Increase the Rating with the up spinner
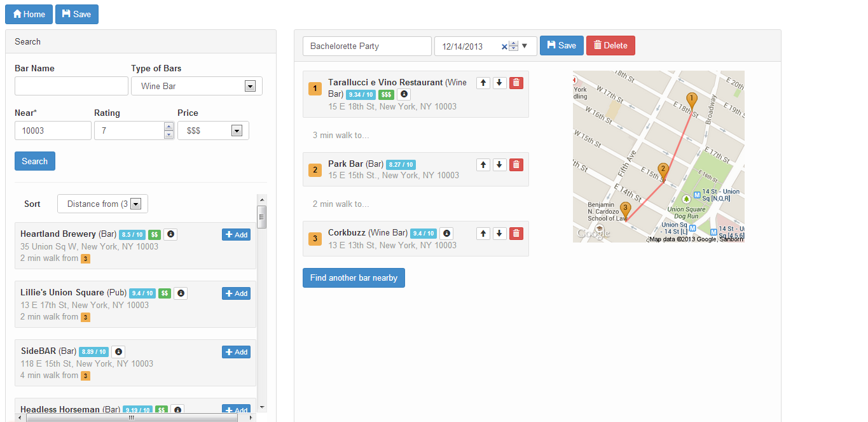The width and height of the screenshot is (868, 422). click(x=169, y=126)
